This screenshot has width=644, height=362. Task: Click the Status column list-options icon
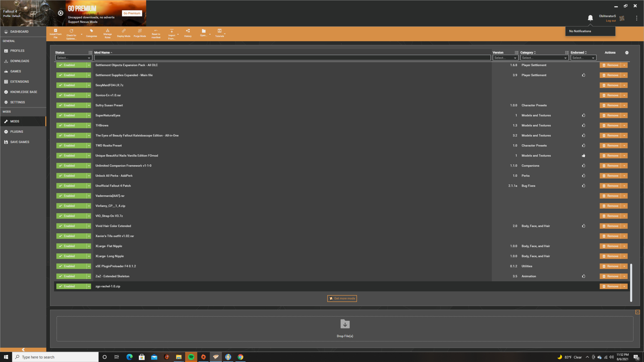coord(90,53)
